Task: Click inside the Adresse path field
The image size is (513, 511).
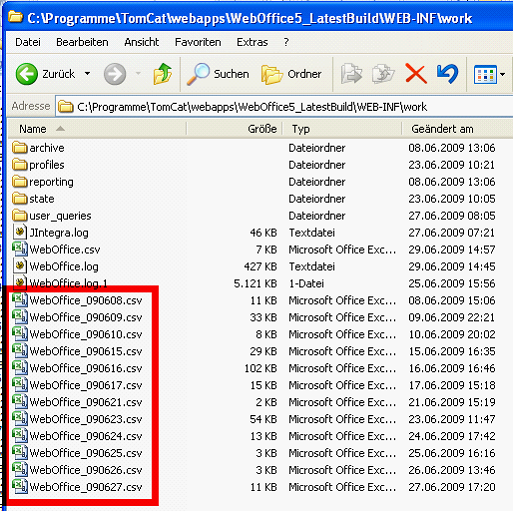Action: (x=283, y=107)
